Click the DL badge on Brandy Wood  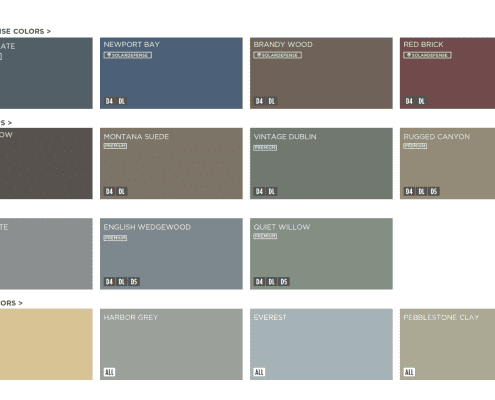[x=272, y=101]
